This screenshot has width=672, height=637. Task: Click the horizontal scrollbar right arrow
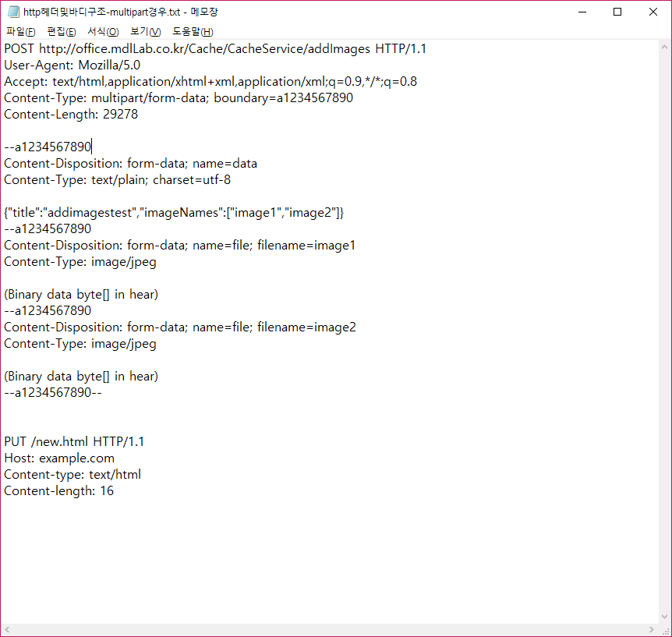pyautogui.click(x=652, y=629)
